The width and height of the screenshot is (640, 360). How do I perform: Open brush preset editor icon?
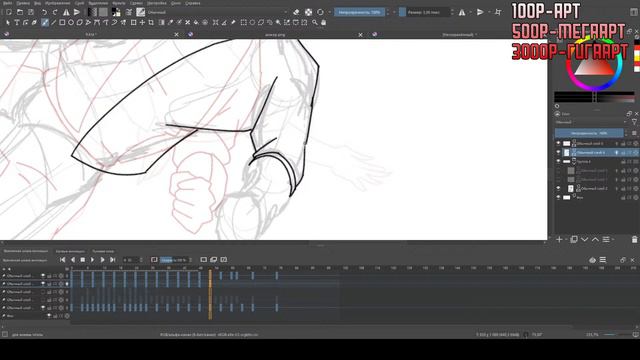[129, 12]
